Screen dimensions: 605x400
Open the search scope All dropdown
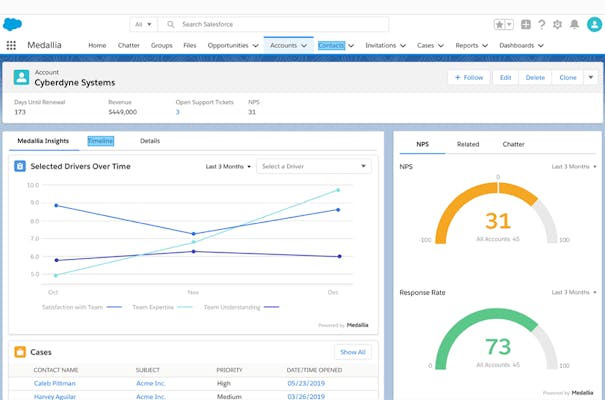(x=144, y=24)
